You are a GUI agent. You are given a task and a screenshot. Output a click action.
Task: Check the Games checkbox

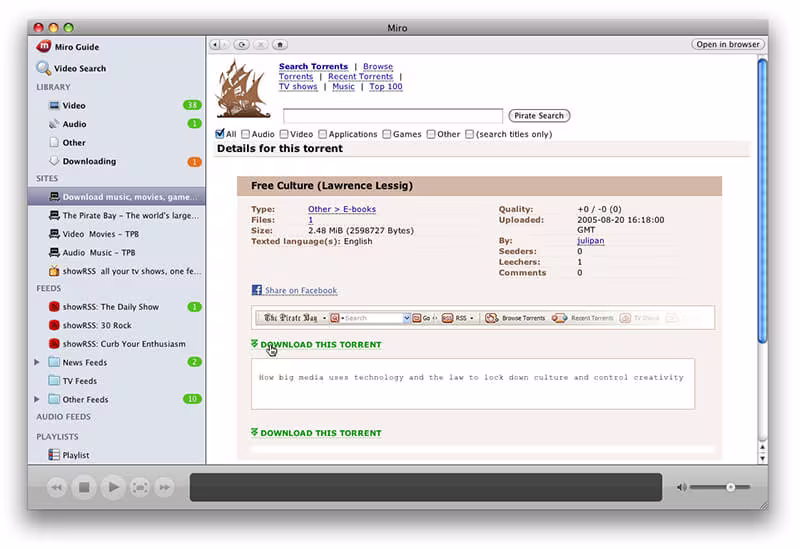pyautogui.click(x=387, y=134)
